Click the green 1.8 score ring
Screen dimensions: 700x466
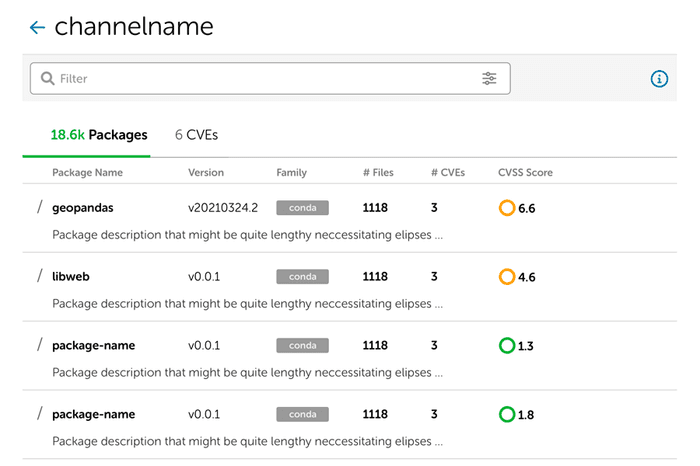[x=506, y=414]
